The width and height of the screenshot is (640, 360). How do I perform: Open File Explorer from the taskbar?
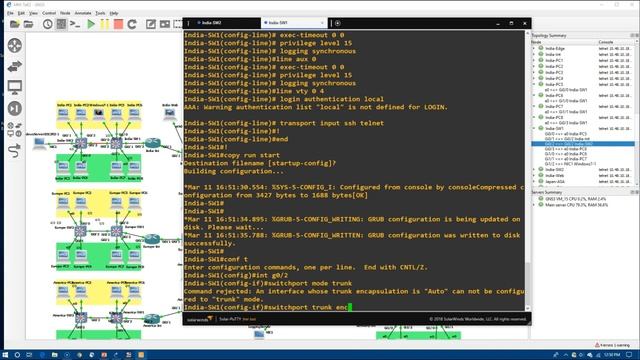pyautogui.click(x=54, y=355)
